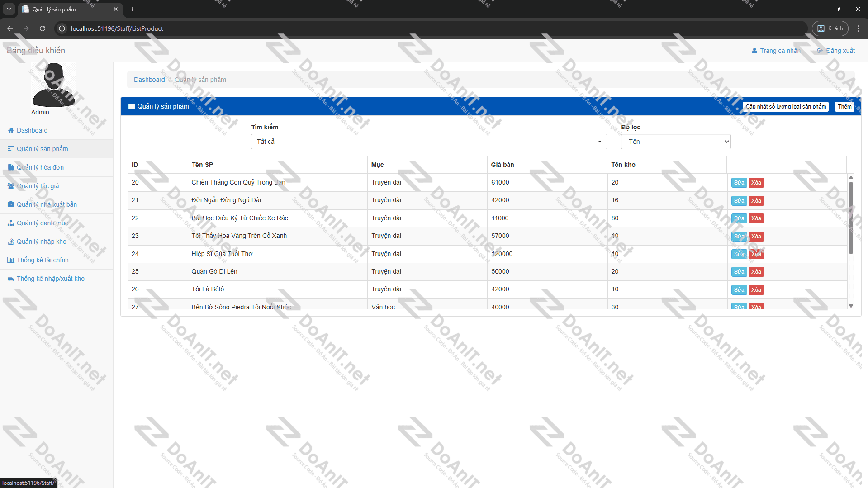The height and width of the screenshot is (488, 868).
Task: Click the invoice icon beside Quản lý hóa đơn
Action: 11,167
